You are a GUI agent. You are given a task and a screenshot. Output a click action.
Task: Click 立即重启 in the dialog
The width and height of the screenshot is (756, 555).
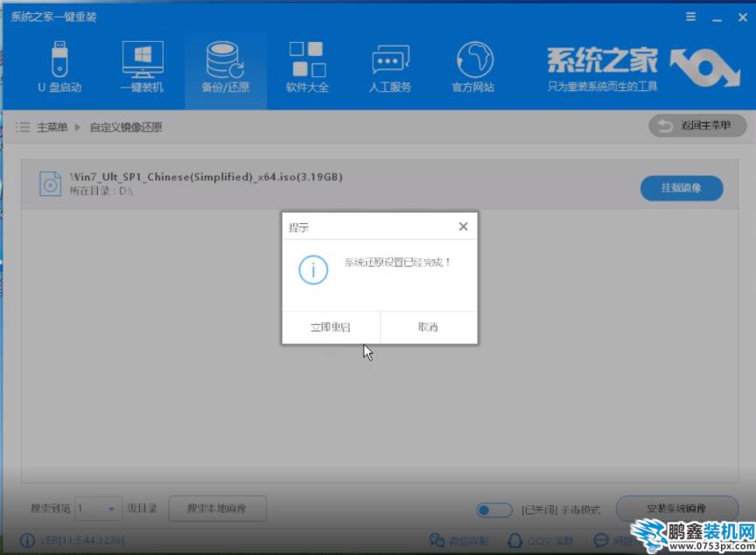pyautogui.click(x=331, y=327)
